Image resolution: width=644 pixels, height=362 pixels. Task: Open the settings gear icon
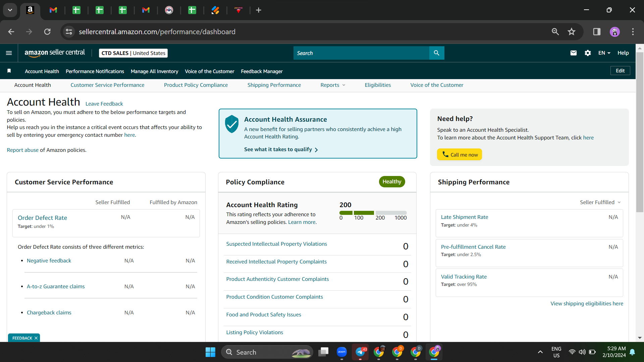pos(588,53)
